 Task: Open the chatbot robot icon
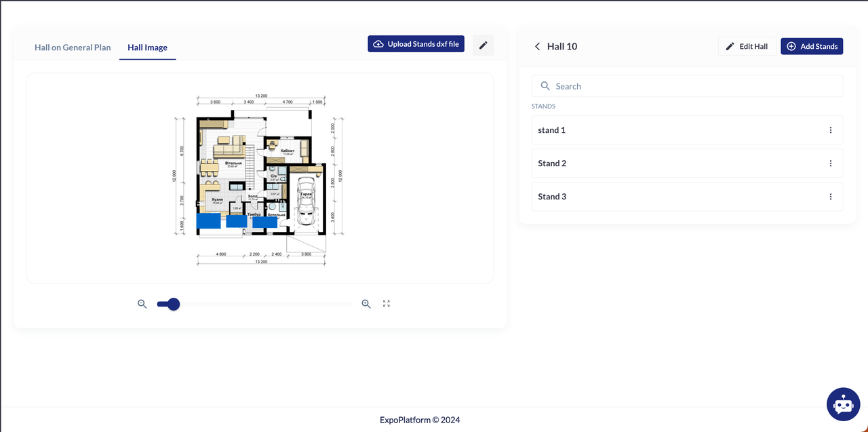click(x=843, y=405)
